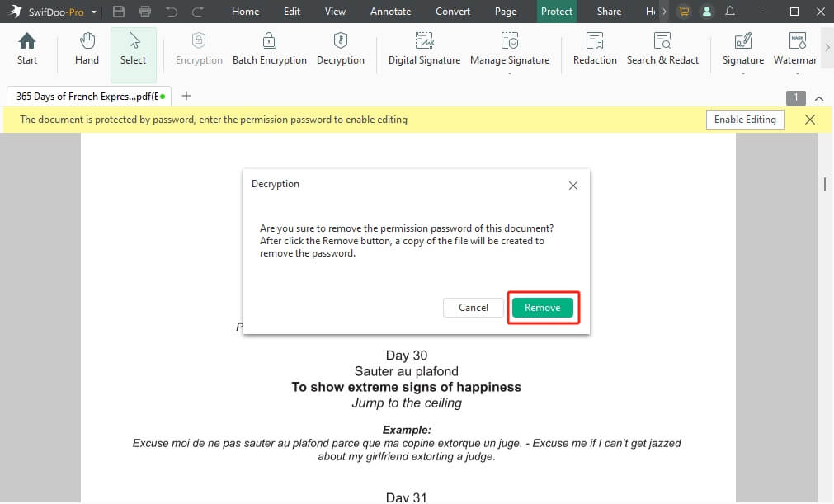The width and height of the screenshot is (834, 504).
Task: Show more menu tabs chevron
Action: (664, 12)
